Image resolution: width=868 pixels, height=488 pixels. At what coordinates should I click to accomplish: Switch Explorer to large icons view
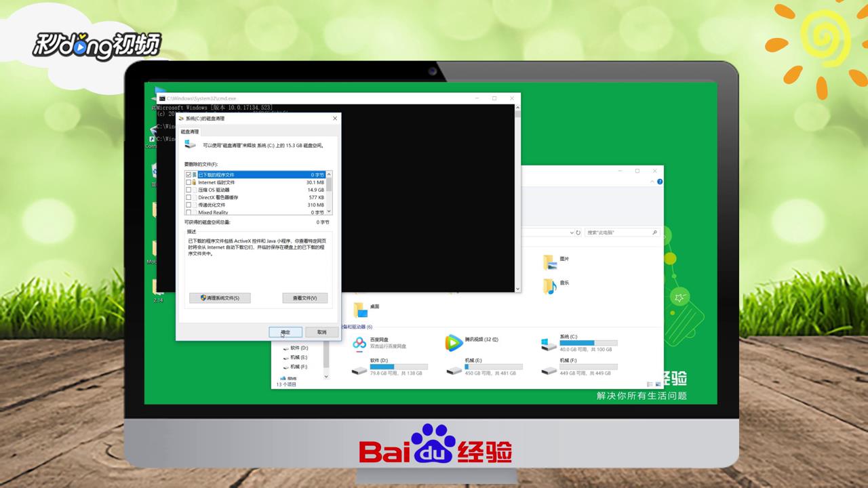[656, 384]
